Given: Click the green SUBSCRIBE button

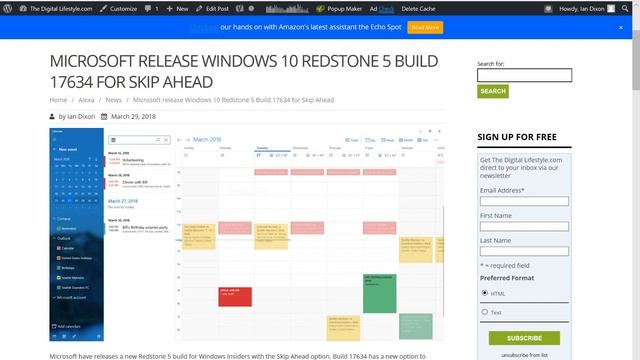Looking at the screenshot, I should pyautogui.click(x=524, y=338).
